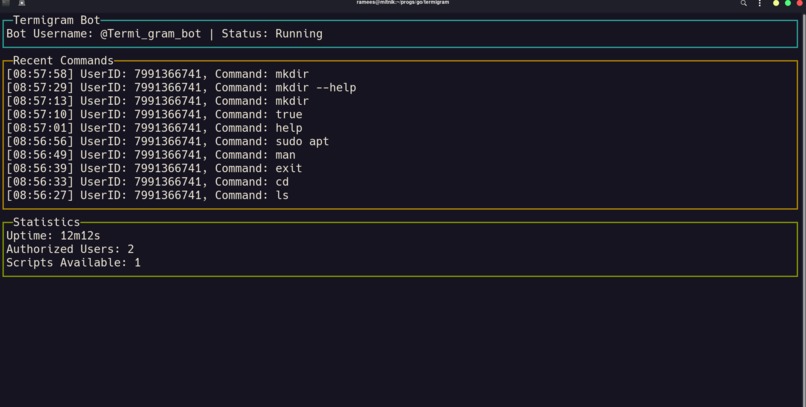Click the yellow minimize window button

point(776,3)
